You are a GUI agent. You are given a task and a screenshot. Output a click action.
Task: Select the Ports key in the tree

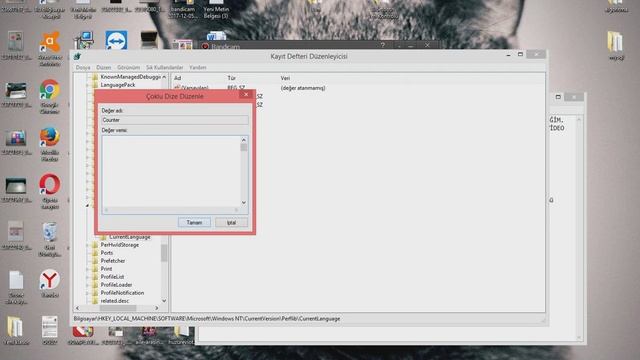tap(107, 253)
